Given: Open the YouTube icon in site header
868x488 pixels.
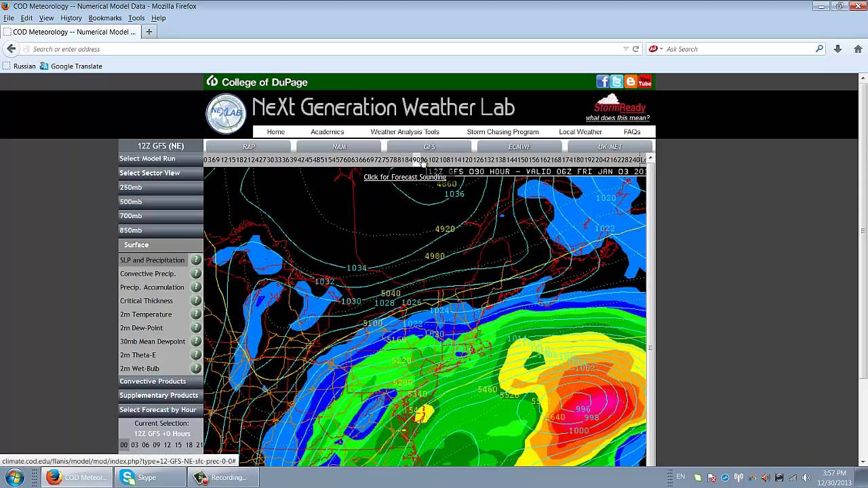Looking at the screenshot, I should pyautogui.click(x=645, y=82).
